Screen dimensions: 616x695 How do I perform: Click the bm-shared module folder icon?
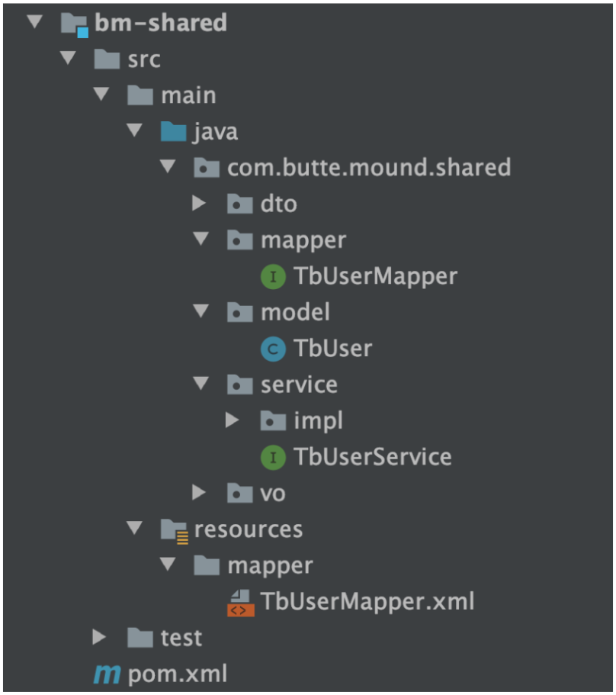coord(75,23)
